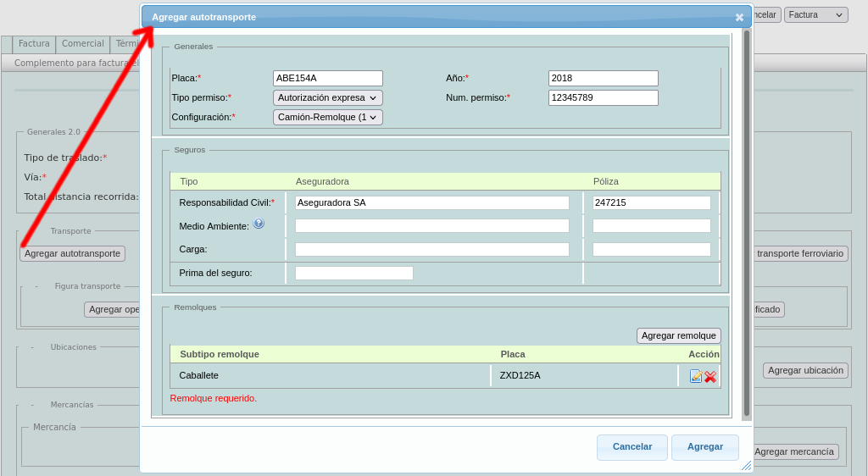Edit the Caballete trailer row
The width and height of the screenshot is (868, 476).
(696, 376)
